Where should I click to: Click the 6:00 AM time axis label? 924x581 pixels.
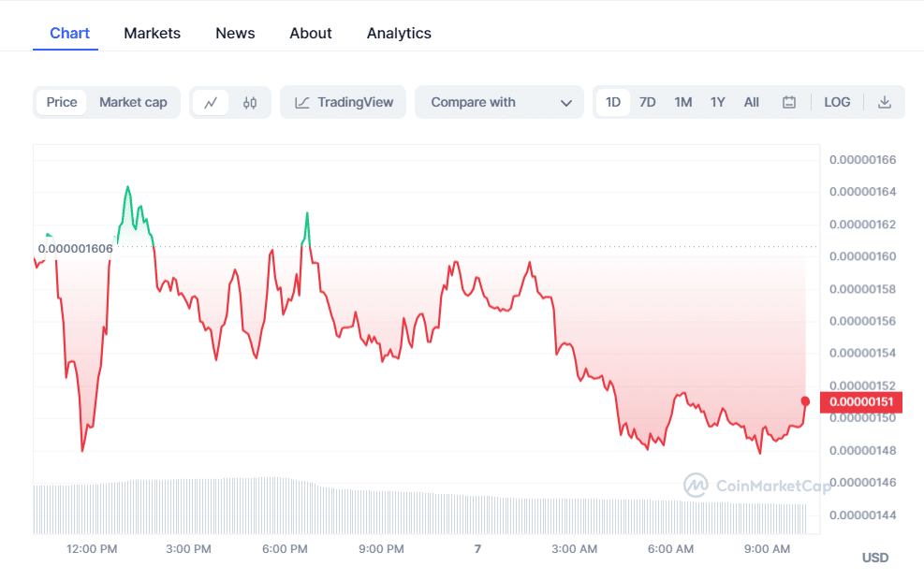[x=670, y=549]
